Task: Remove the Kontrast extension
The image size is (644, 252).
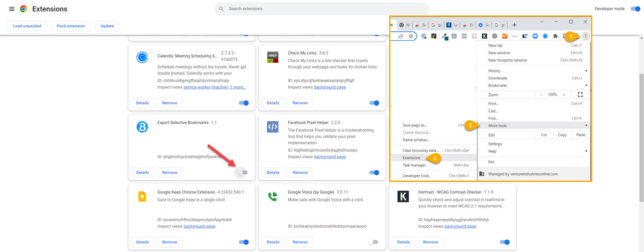Action: [x=430, y=242]
